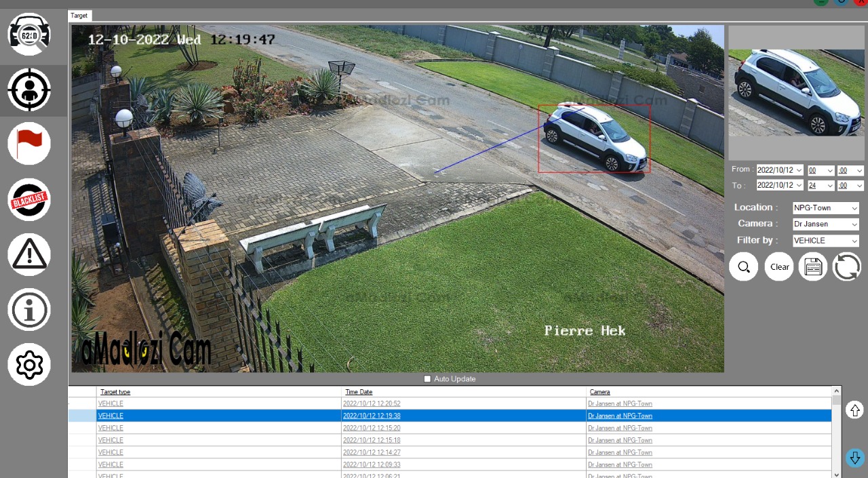Open the red flag panel
Screen dimensions: 868x478
click(29, 143)
